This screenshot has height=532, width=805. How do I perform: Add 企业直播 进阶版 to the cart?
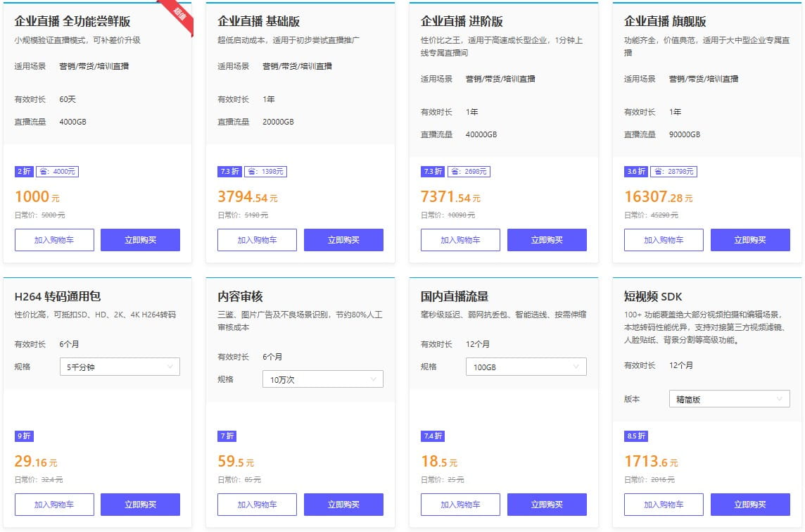460,239
